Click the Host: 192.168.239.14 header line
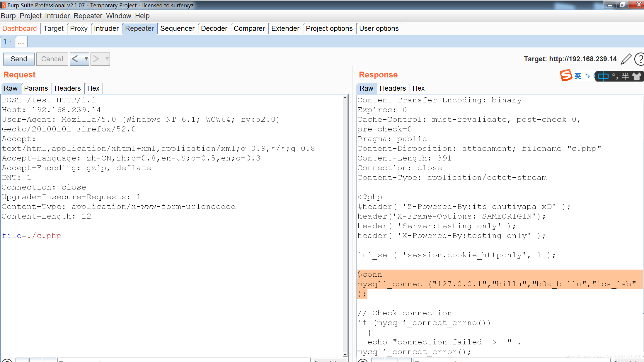 (51, 110)
